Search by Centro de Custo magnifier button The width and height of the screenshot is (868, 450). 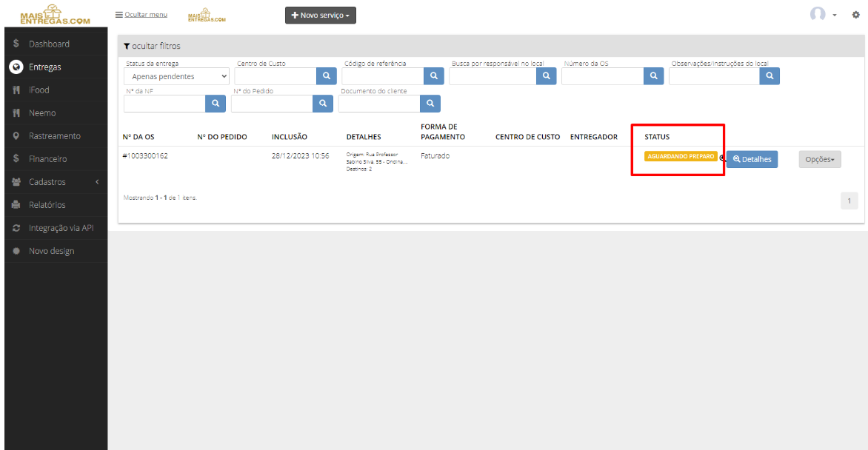tap(327, 75)
